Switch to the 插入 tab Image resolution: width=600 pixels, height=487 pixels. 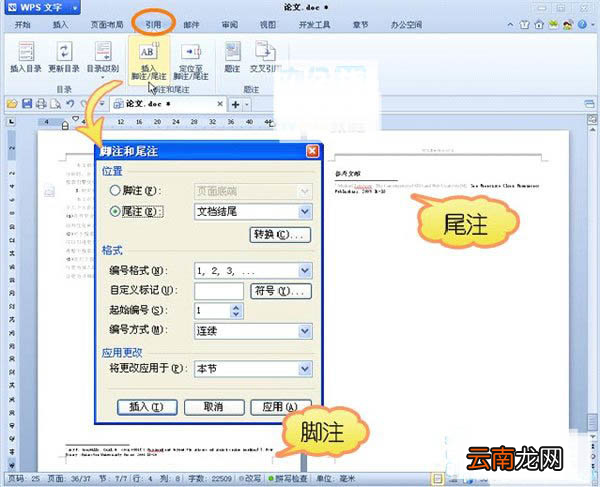(60, 25)
